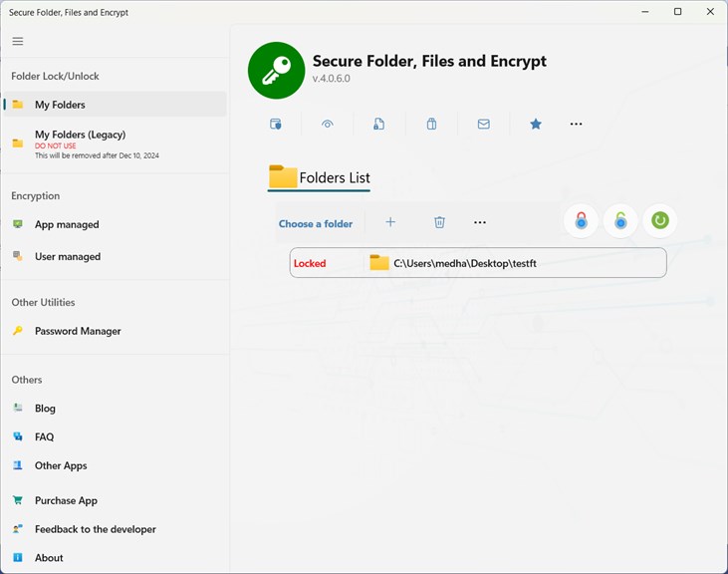Open Other Apps entry
Image resolution: width=728 pixels, height=574 pixels.
coord(115,465)
